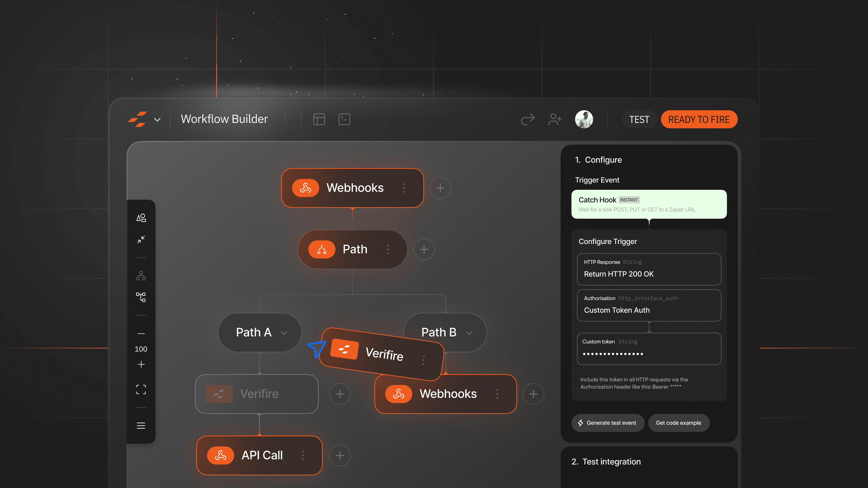Open the dropdown chevron next to the logo

(157, 120)
